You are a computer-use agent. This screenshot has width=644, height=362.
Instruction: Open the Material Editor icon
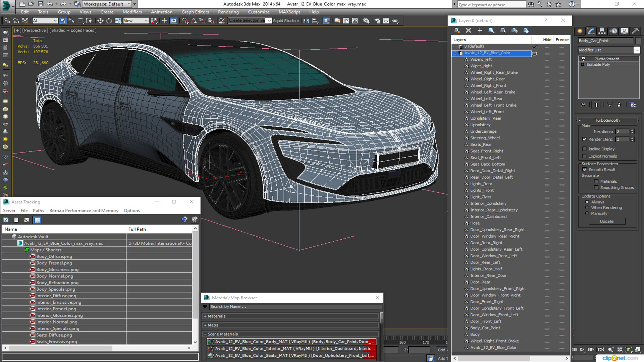[x=366, y=21]
